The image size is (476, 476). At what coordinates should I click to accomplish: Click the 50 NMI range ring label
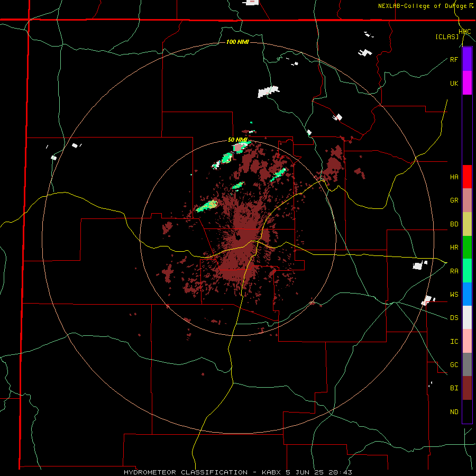pyautogui.click(x=237, y=140)
